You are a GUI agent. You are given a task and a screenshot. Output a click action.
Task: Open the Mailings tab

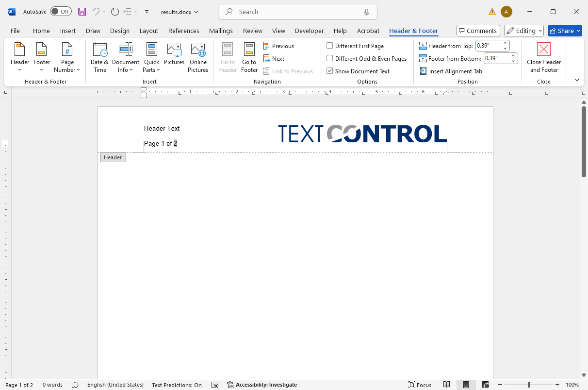click(x=221, y=31)
